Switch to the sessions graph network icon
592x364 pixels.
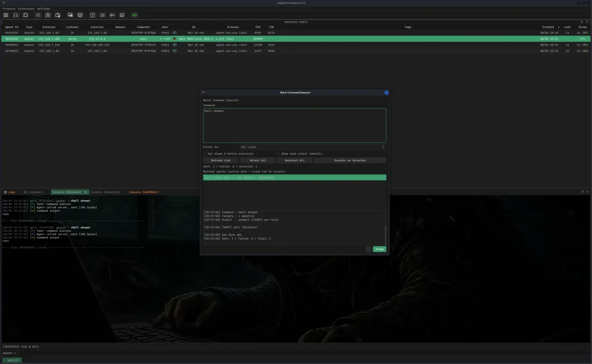pyautogui.click(x=48, y=15)
